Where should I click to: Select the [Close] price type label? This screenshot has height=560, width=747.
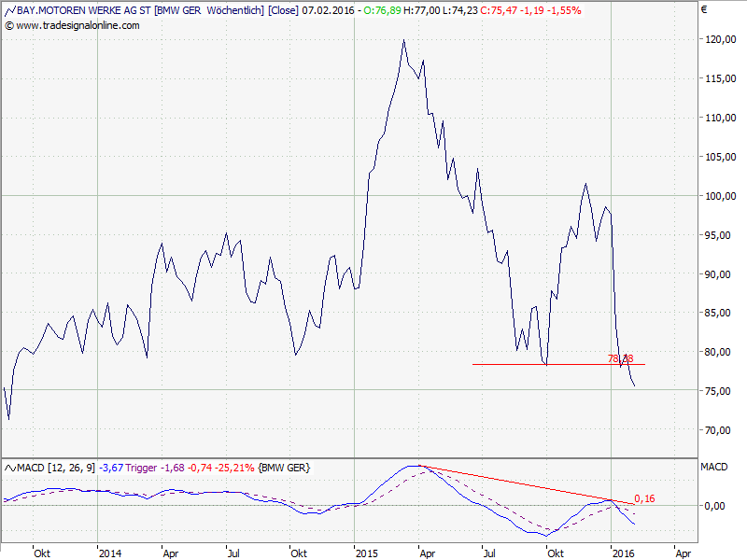pyautogui.click(x=284, y=9)
